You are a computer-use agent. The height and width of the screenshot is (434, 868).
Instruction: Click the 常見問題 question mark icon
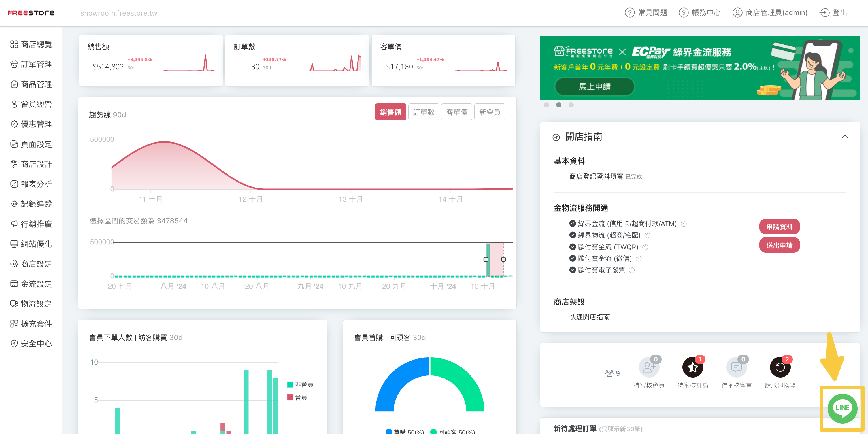pos(629,13)
